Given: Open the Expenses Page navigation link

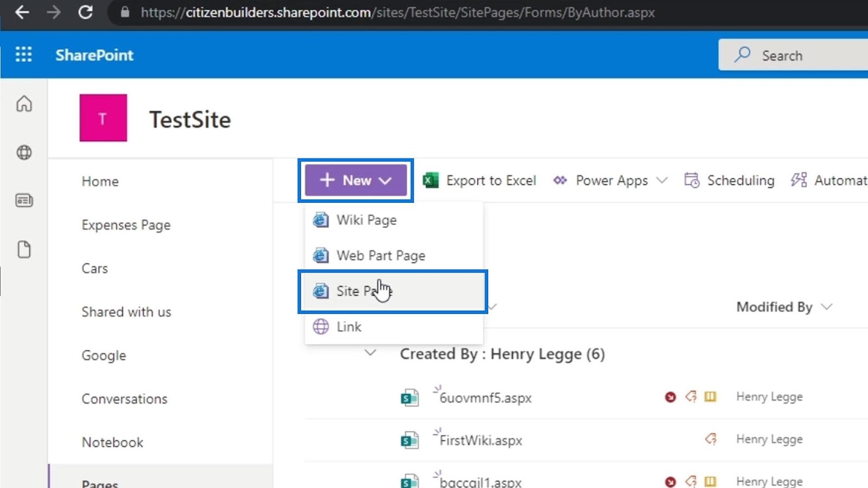Looking at the screenshot, I should click(126, 225).
